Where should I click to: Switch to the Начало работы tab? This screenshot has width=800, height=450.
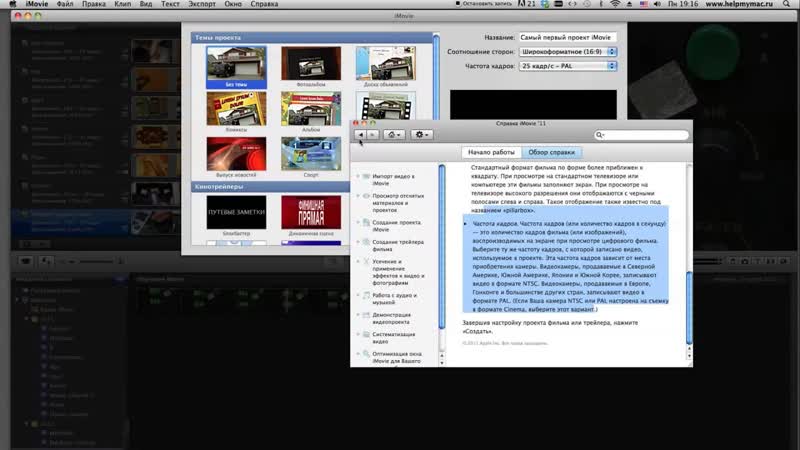(x=491, y=152)
